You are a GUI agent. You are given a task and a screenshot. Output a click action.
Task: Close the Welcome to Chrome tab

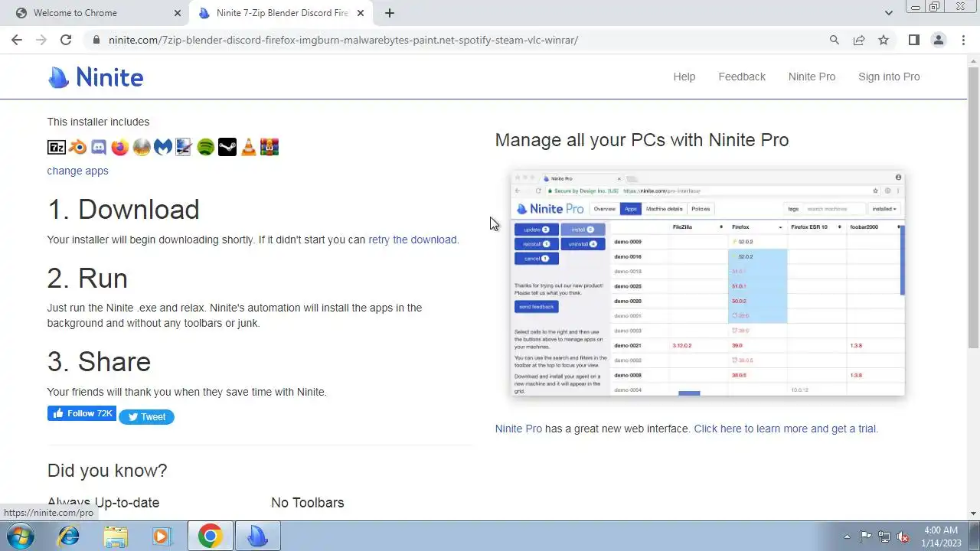pyautogui.click(x=178, y=13)
